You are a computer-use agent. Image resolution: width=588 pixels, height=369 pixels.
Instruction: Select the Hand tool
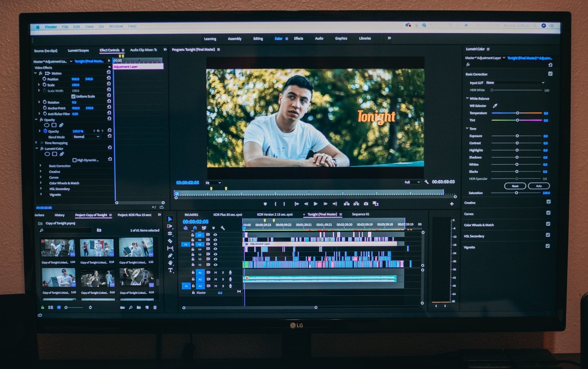coord(170,263)
